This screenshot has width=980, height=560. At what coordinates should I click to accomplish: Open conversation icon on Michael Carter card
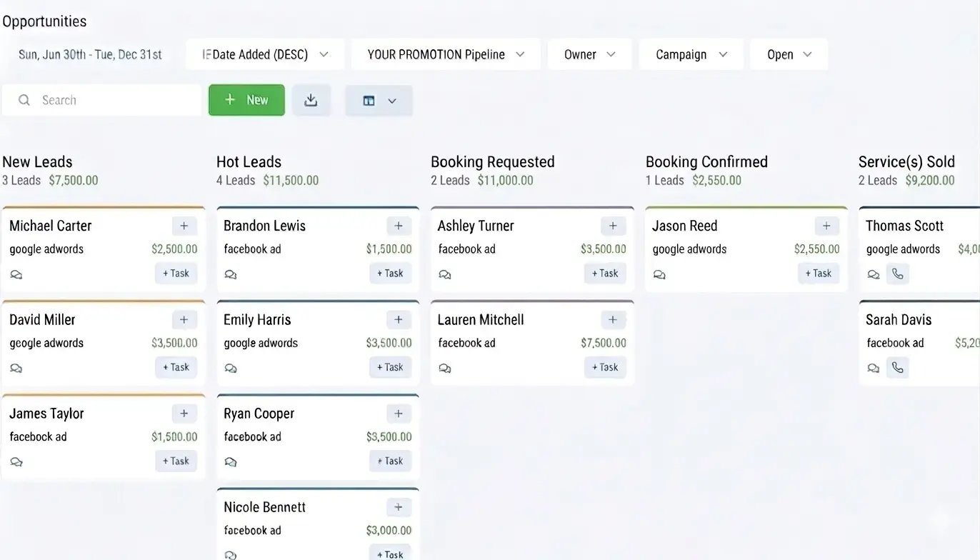[16, 274]
